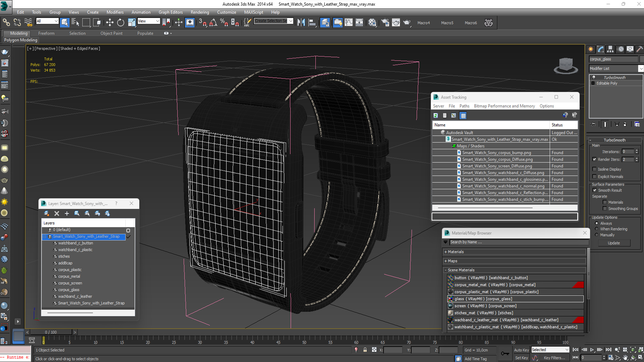Open the key mode Selected dropdown

550,350
